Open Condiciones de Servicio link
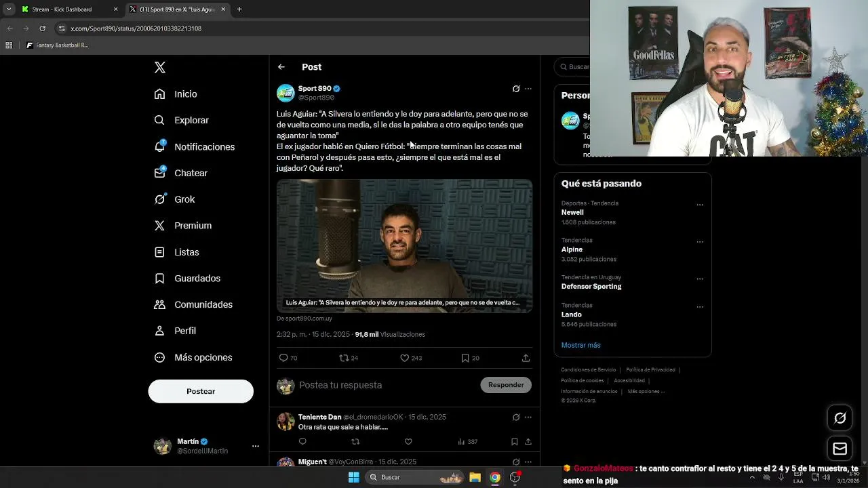Screen dimensions: 868x488 point(588,370)
